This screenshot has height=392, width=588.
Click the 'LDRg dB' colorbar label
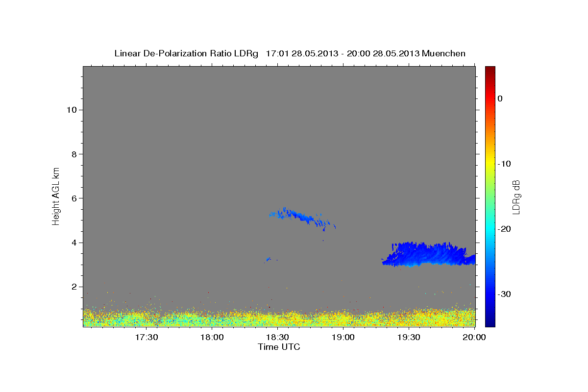(516, 196)
